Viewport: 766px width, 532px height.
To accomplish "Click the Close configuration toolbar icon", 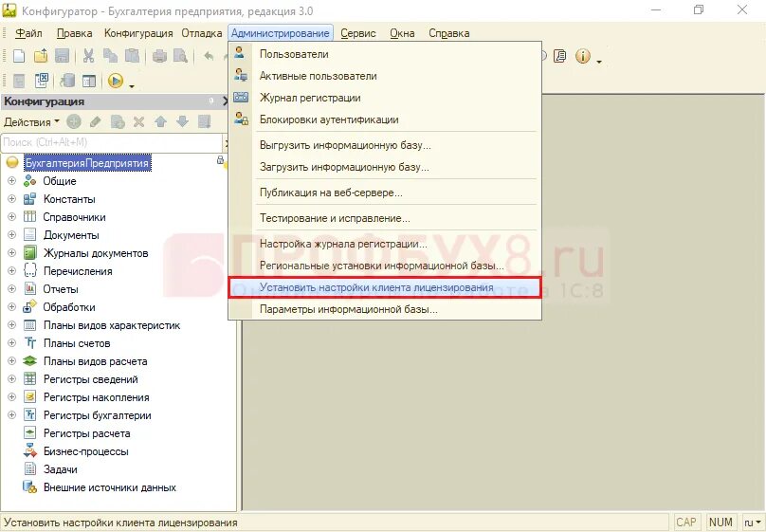I will point(41,81).
